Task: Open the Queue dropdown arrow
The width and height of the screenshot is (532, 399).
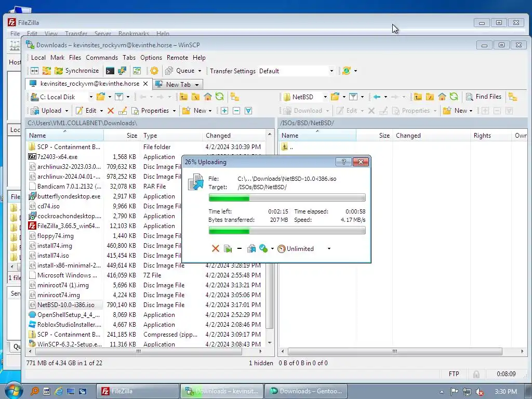Action: pos(199,71)
